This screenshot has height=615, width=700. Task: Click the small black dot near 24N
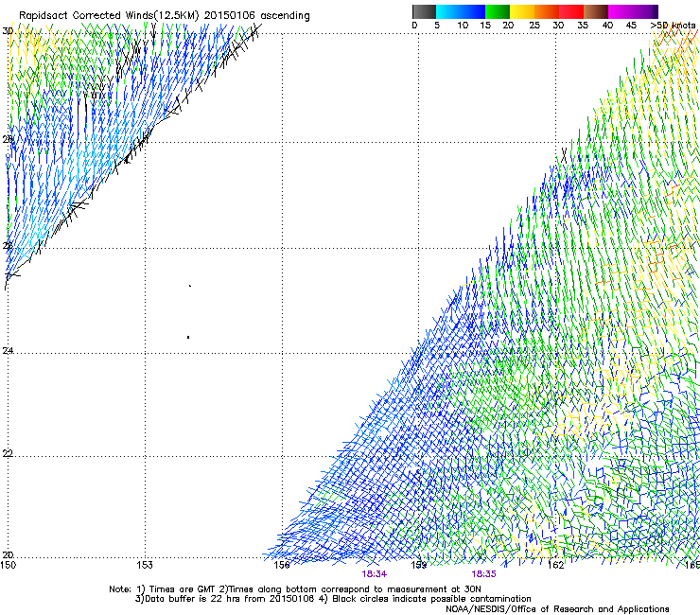(188, 337)
